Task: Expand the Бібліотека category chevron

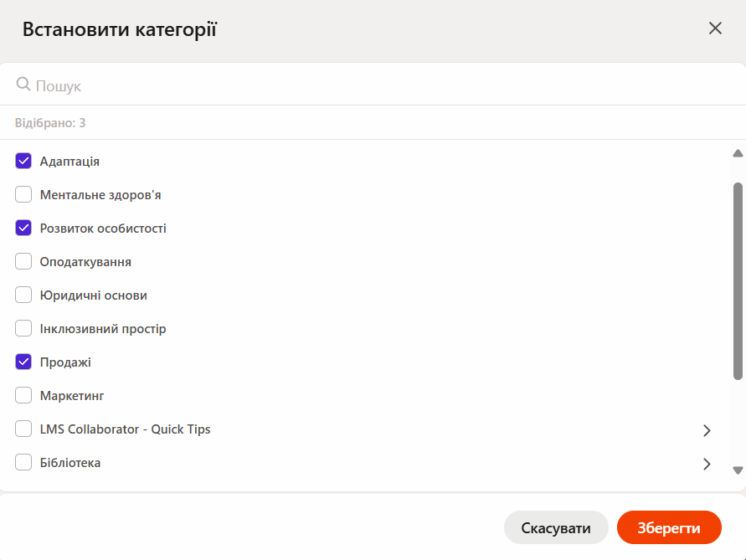Action: tap(707, 464)
